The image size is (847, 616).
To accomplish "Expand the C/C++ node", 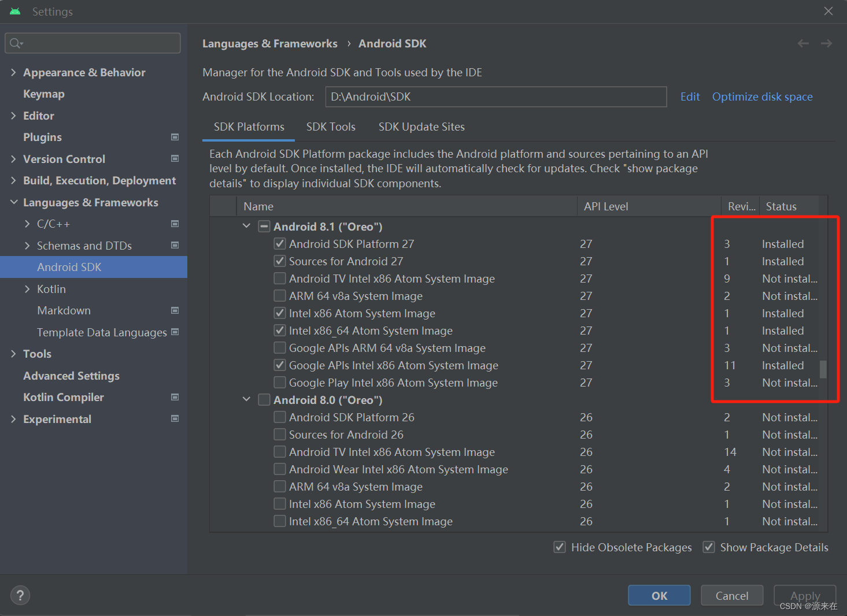I will coord(27,224).
